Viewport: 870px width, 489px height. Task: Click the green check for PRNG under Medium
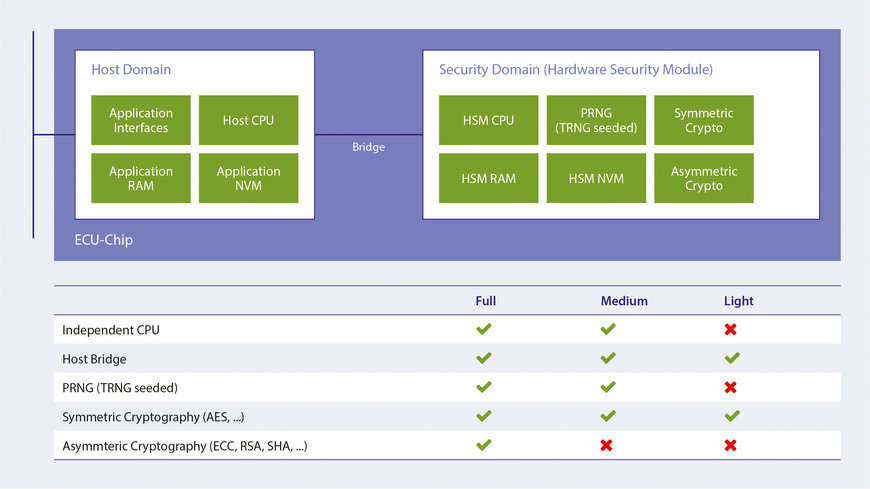607,387
